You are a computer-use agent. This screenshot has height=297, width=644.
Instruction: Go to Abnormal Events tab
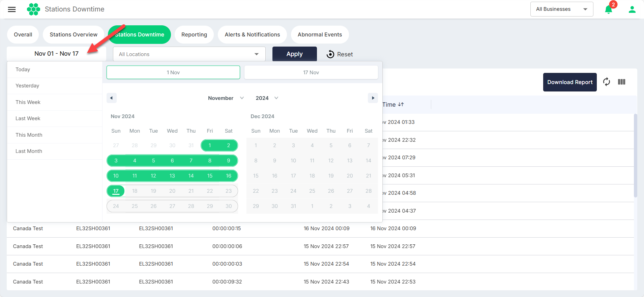tap(320, 34)
